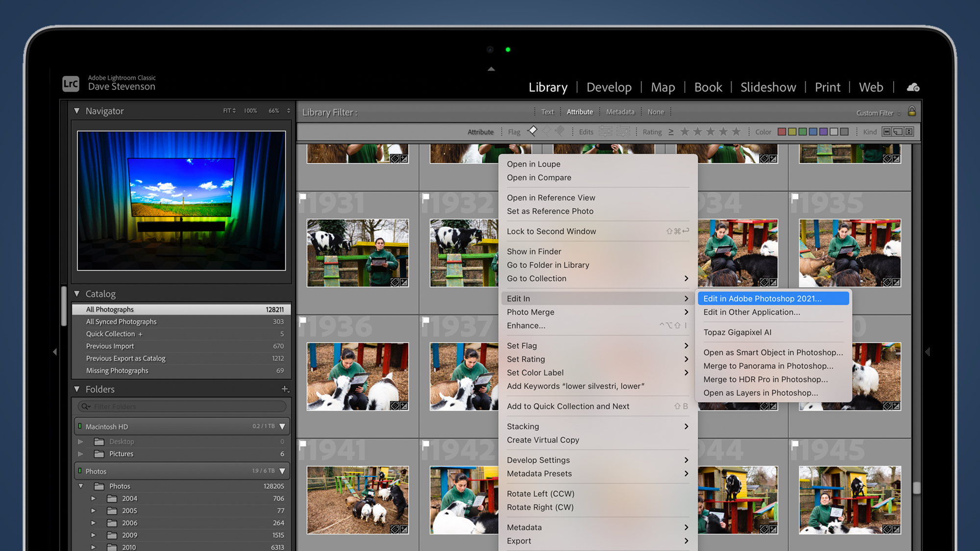Click the grid vertical scrollbar handle

tap(916, 488)
